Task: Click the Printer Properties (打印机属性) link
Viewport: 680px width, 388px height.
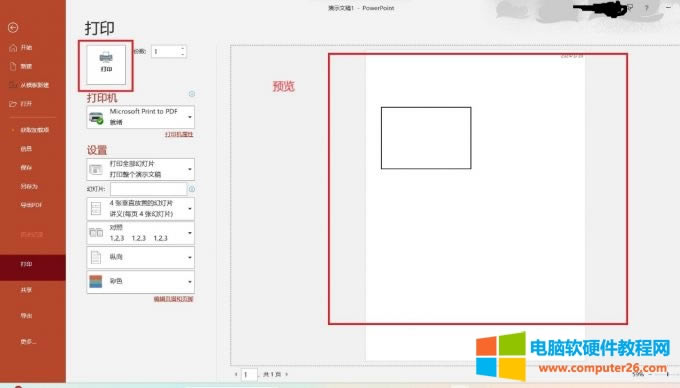Action: point(179,134)
